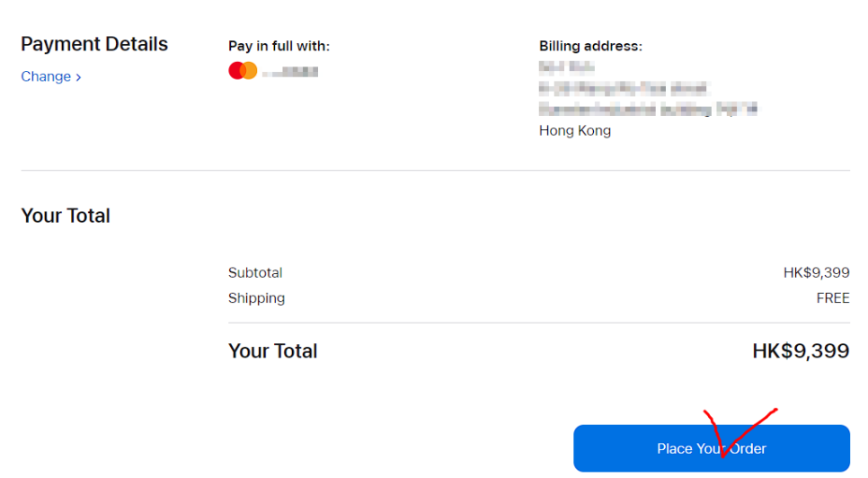Select the HK$9,399 subtotal amount
Screen dimensions: 868x478
coord(817,273)
